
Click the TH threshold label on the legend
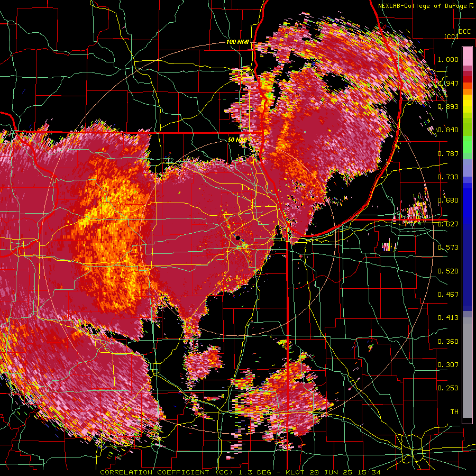[454, 412]
